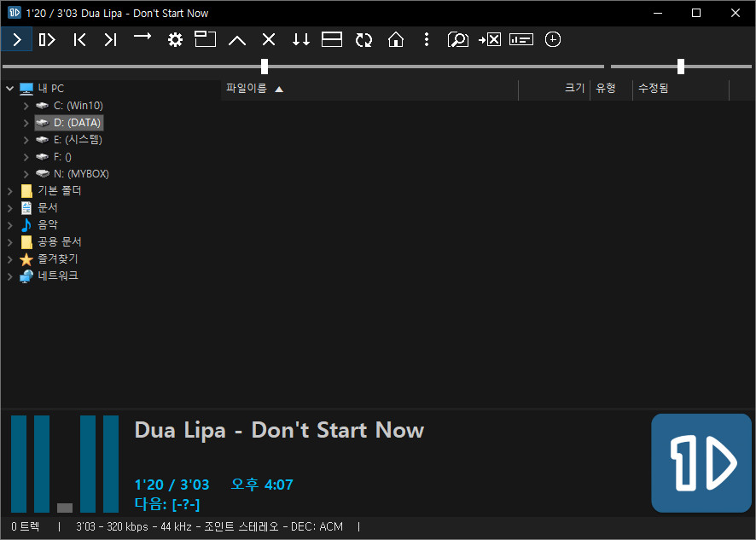Select the C: (Win10) drive
The width and height of the screenshot is (756, 540).
point(79,106)
